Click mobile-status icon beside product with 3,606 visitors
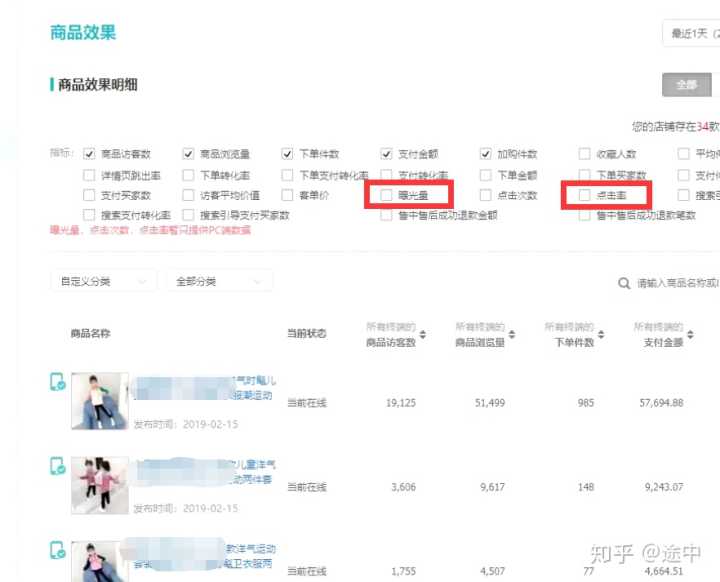 [57, 466]
